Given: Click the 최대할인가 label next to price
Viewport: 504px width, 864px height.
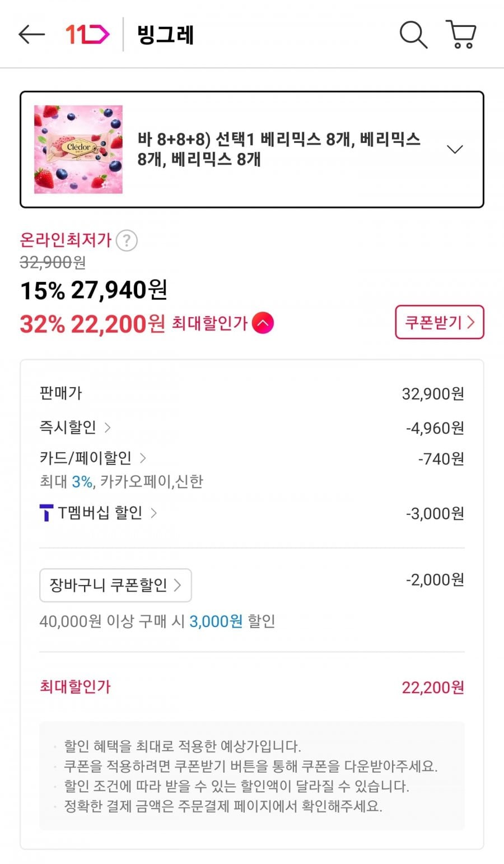Looking at the screenshot, I should click(x=209, y=323).
